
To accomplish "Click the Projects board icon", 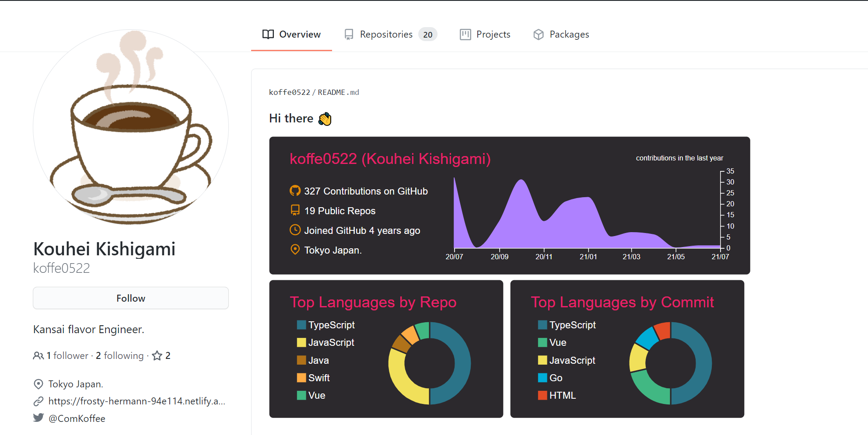I will pyautogui.click(x=465, y=35).
